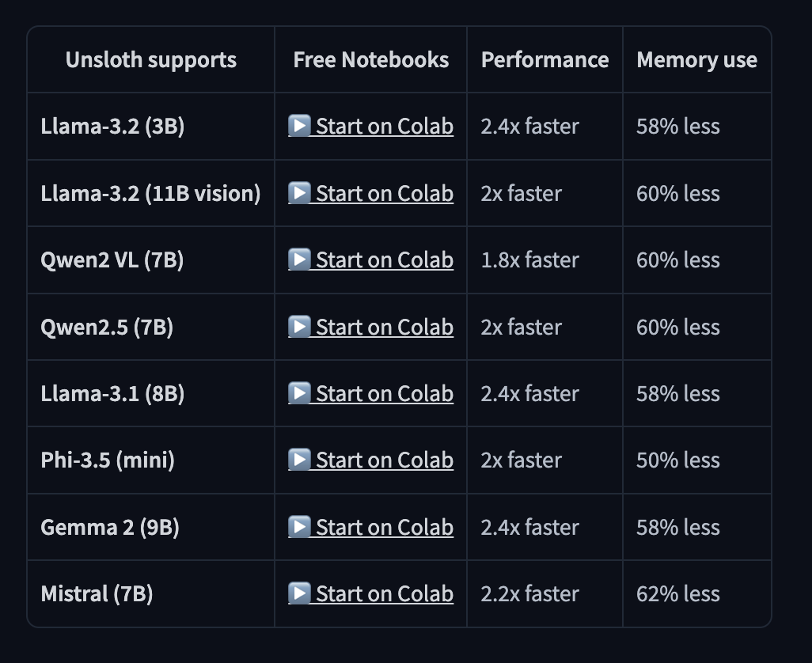Click the play icon in the Qwen2.5 (7B) row
Viewport: 812px width, 663px height.
click(x=299, y=326)
